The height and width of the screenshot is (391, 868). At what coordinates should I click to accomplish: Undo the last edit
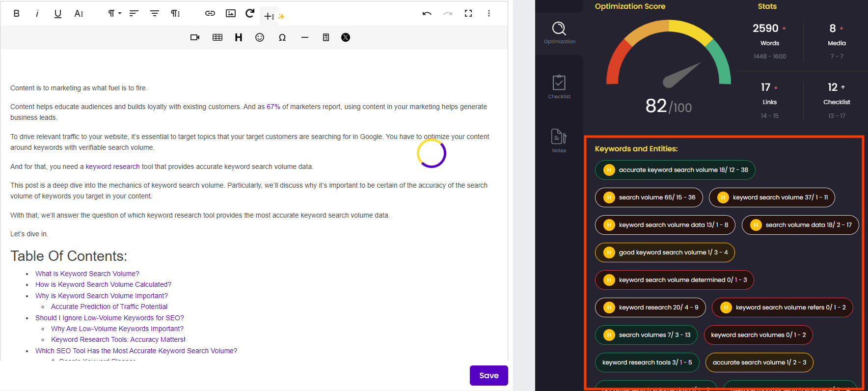point(427,13)
